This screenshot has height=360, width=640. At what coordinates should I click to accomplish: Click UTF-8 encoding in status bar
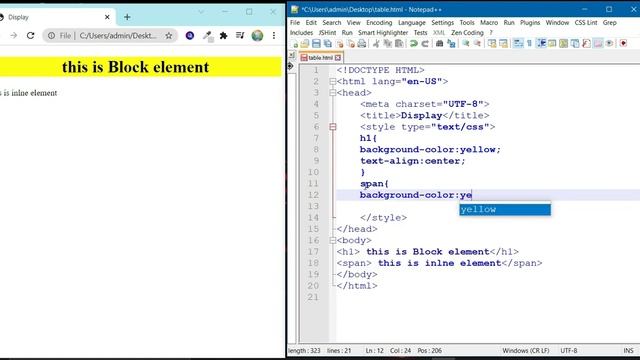[x=569, y=351]
